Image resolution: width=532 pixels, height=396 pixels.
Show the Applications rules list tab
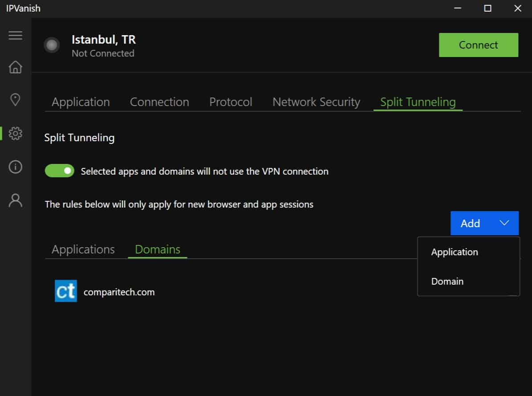(83, 249)
